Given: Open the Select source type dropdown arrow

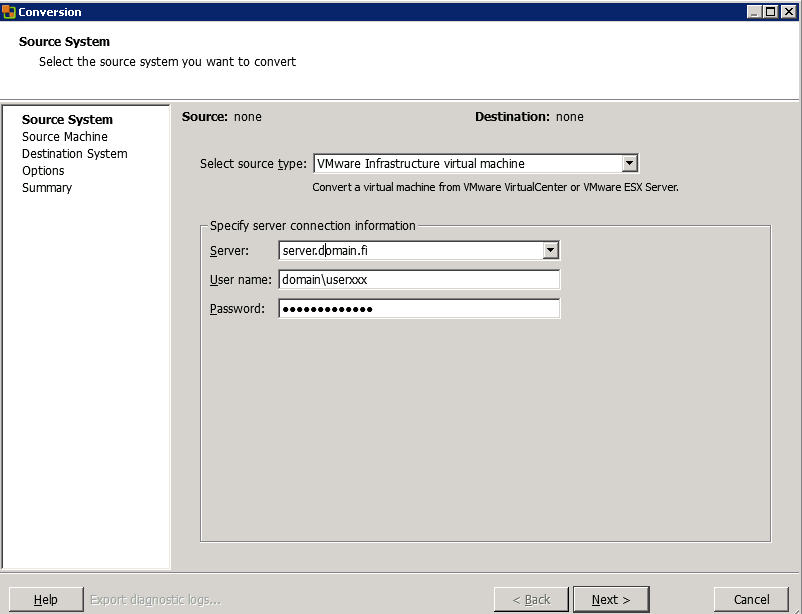Looking at the screenshot, I should click(x=630, y=163).
